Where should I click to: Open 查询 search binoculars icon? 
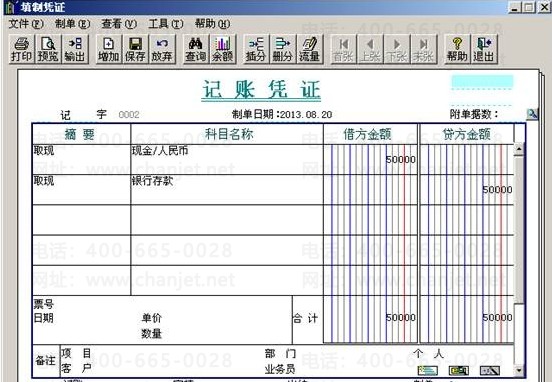point(196,49)
